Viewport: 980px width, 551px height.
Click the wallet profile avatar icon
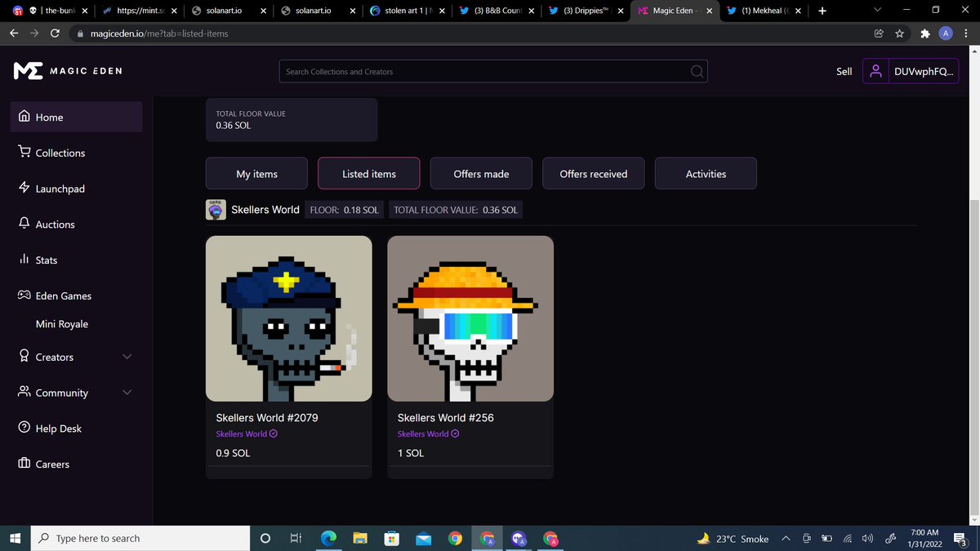(x=875, y=71)
